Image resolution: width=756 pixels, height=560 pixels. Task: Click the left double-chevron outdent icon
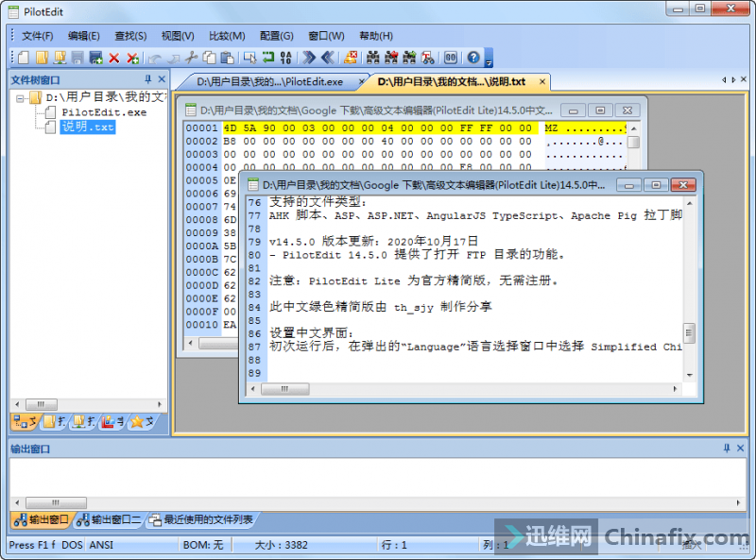(x=328, y=58)
